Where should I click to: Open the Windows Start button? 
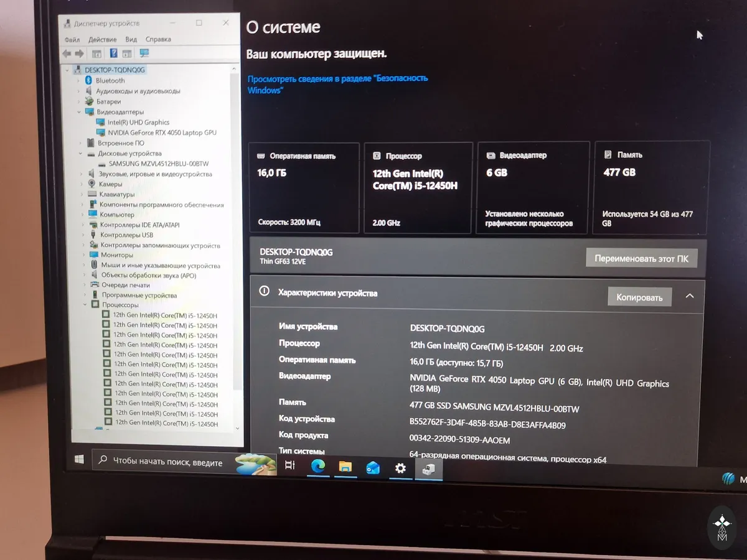click(x=79, y=460)
